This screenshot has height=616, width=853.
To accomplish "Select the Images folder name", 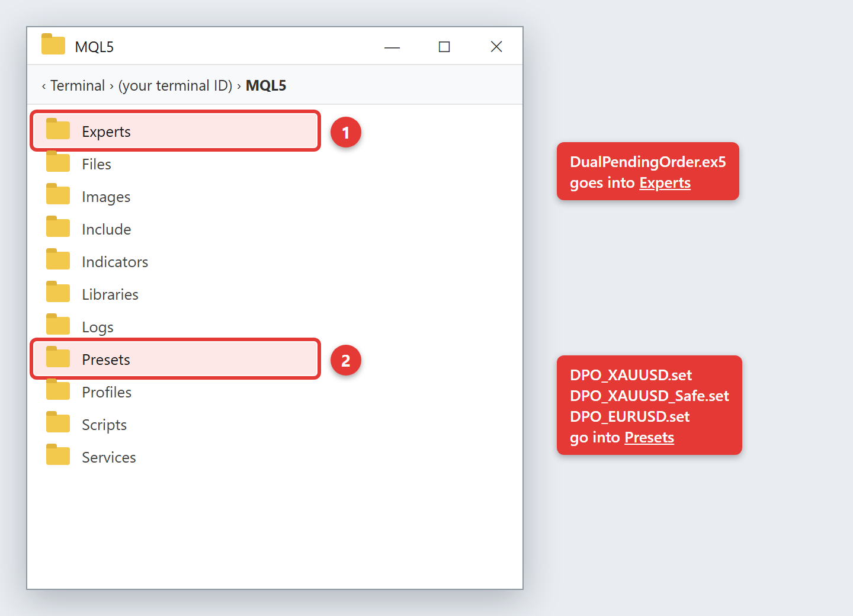I will [106, 197].
